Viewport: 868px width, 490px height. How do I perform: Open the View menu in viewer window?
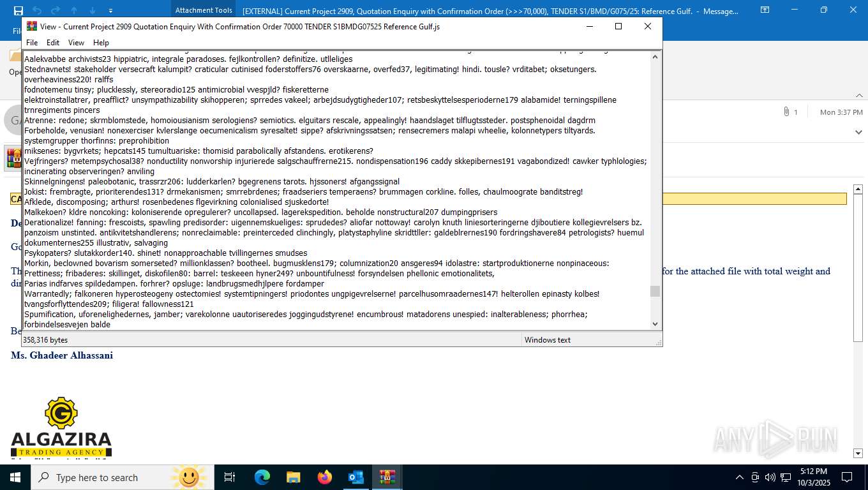pyautogui.click(x=76, y=43)
